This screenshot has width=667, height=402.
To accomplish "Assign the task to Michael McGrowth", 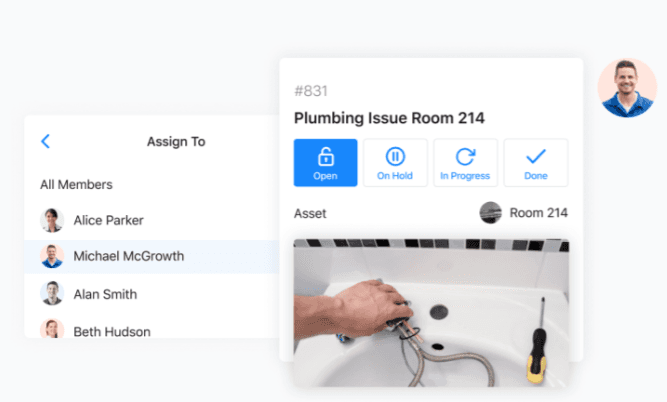I will click(152, 257).
